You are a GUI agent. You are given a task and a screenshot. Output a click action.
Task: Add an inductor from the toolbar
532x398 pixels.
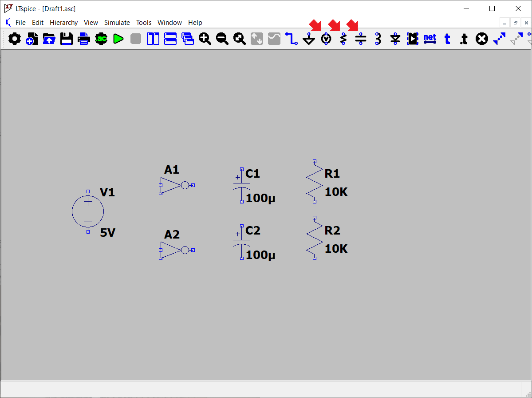point(378,39)
